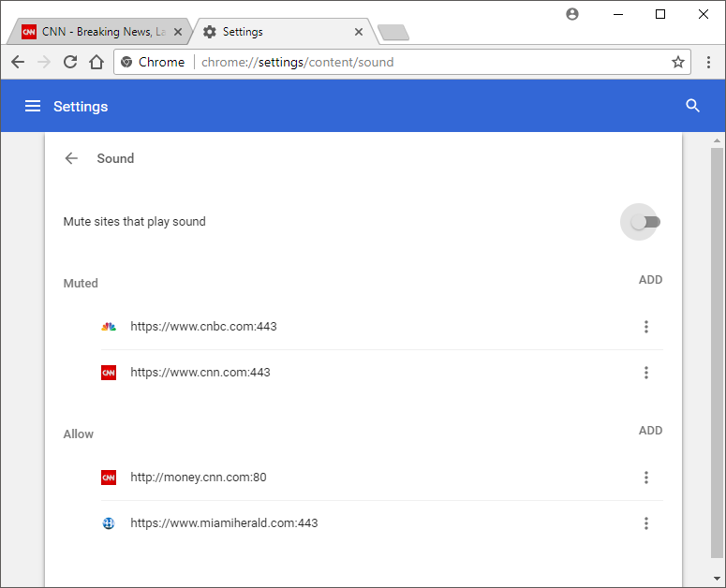Switch to the CNN Breaking News tab
Image resolution: width=726 pixels, height=588 pixels.
coord(97,32)
